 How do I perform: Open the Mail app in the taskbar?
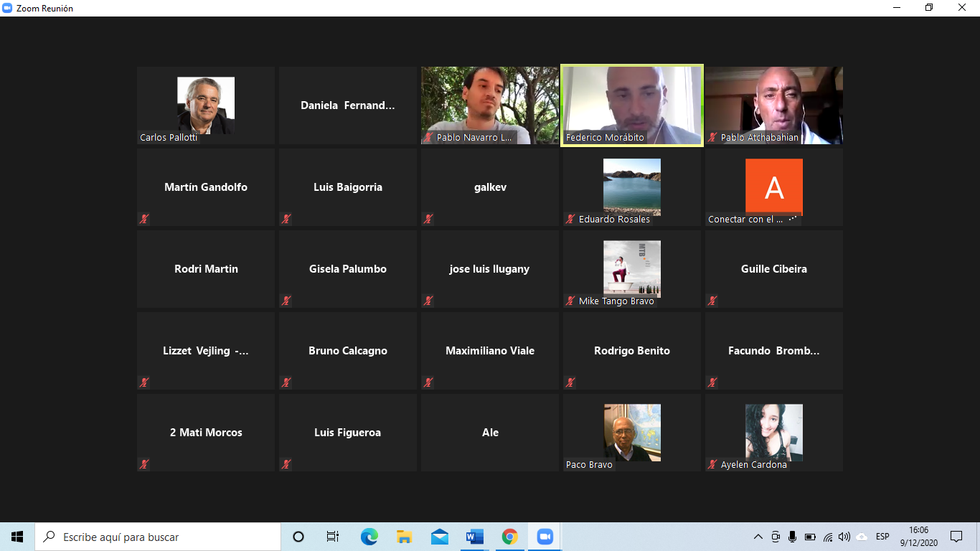click(x=439, y=537)
